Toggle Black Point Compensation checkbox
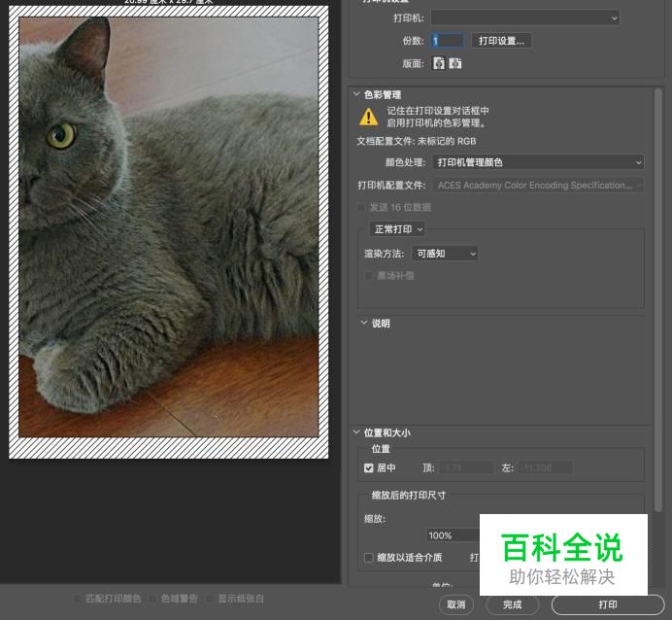Screen dimensions: 672x620 pos(369,276)
